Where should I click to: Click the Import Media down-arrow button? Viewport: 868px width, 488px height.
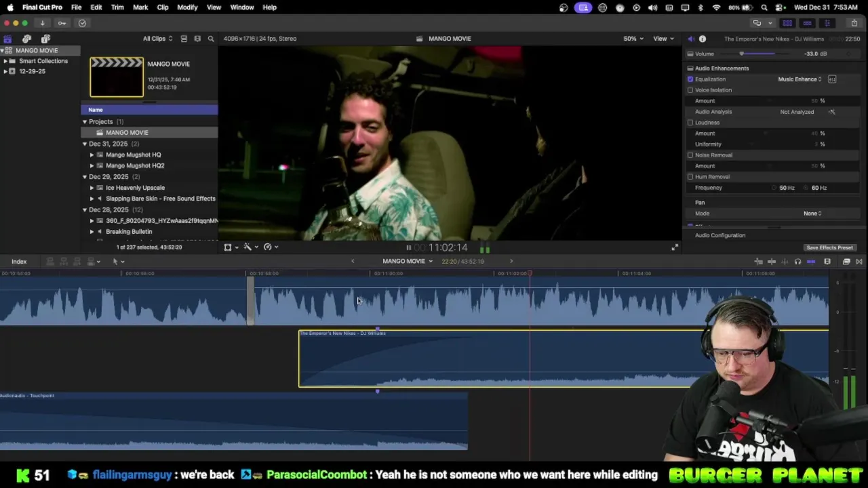point(42,23)
